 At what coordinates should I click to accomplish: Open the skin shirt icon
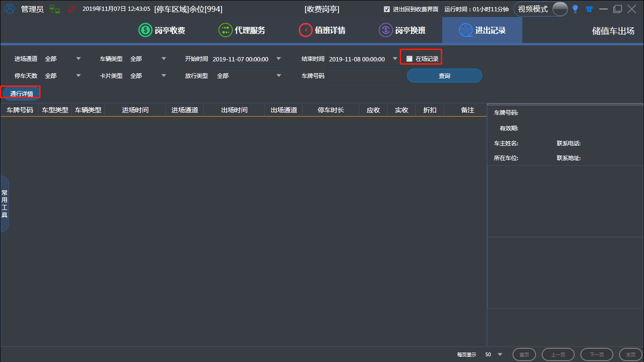[589, 9]
